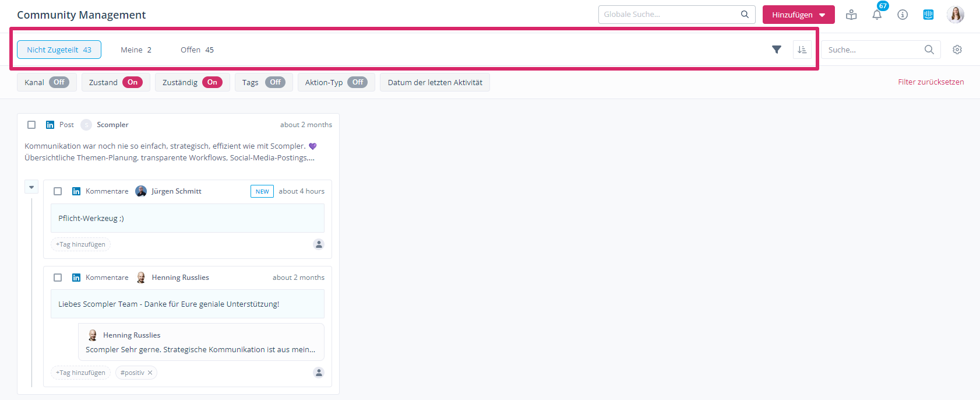
Task: Open the Intercom chat icon
Action: 928,15
